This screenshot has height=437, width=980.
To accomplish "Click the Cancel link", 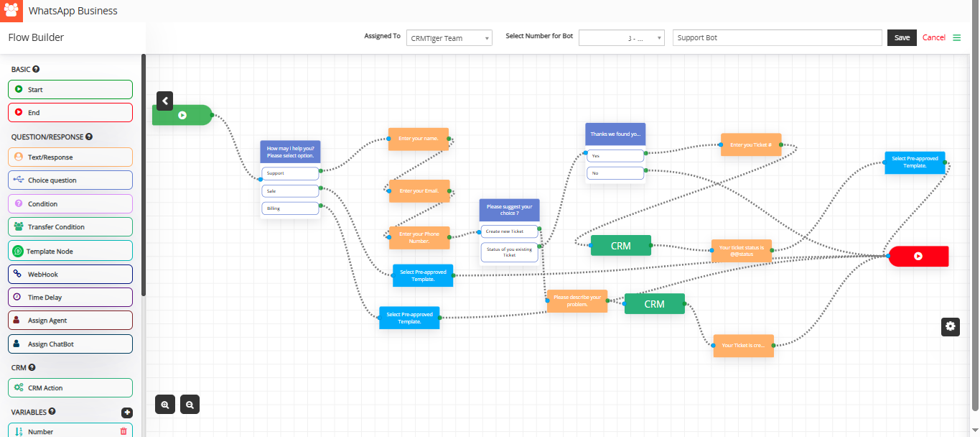I will pos(933,37).
